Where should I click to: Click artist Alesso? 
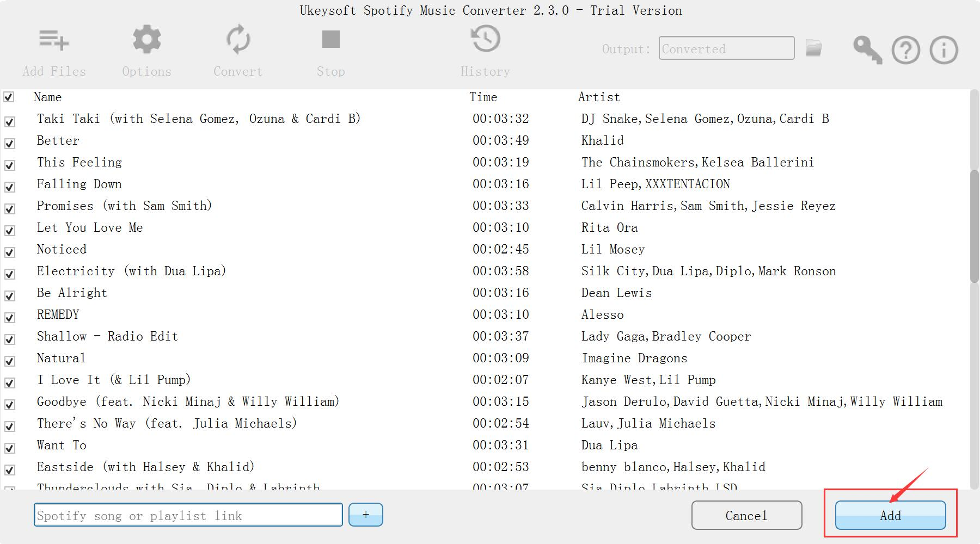603,314
